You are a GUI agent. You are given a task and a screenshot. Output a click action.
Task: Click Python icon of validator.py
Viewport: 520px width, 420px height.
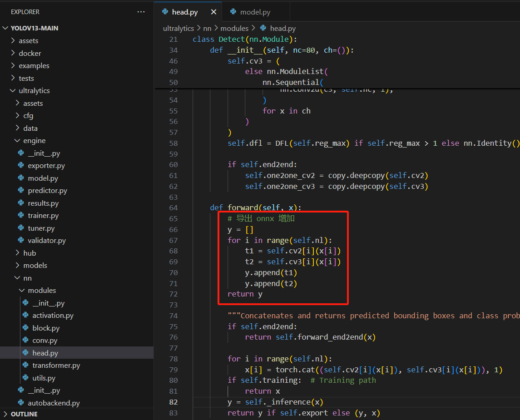[x=21, y=240]
